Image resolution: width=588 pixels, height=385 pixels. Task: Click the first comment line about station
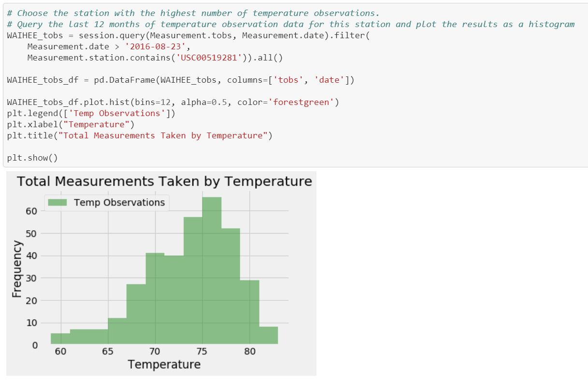(x=193, y=13)
